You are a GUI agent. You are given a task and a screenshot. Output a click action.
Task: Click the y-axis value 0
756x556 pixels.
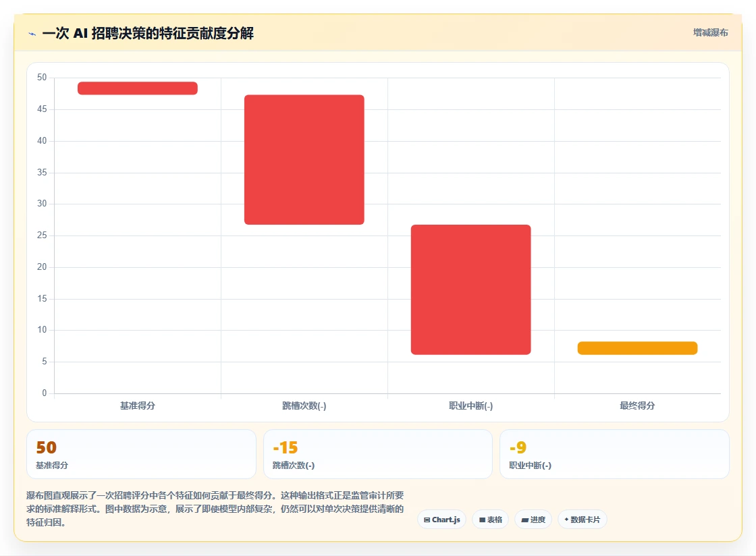45,393
